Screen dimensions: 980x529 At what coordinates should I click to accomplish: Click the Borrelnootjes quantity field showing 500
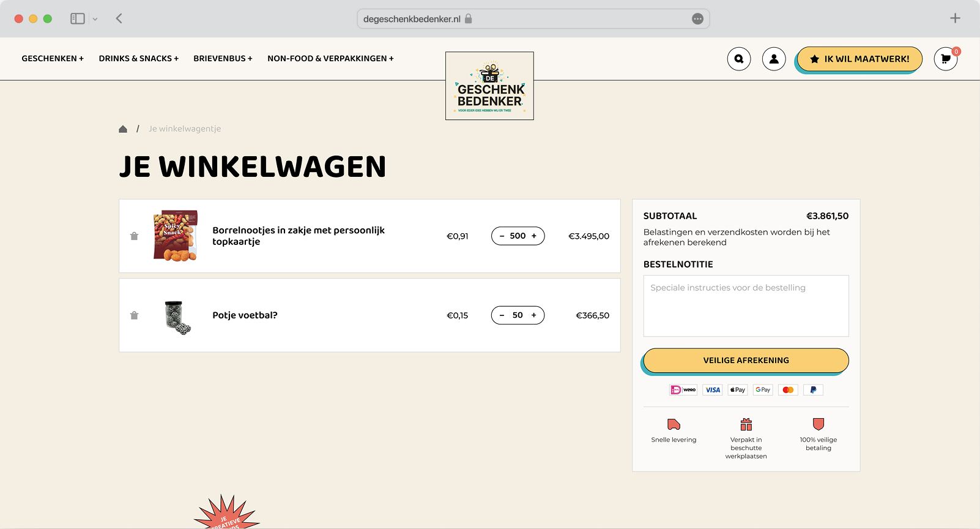(x=518, y=236)
